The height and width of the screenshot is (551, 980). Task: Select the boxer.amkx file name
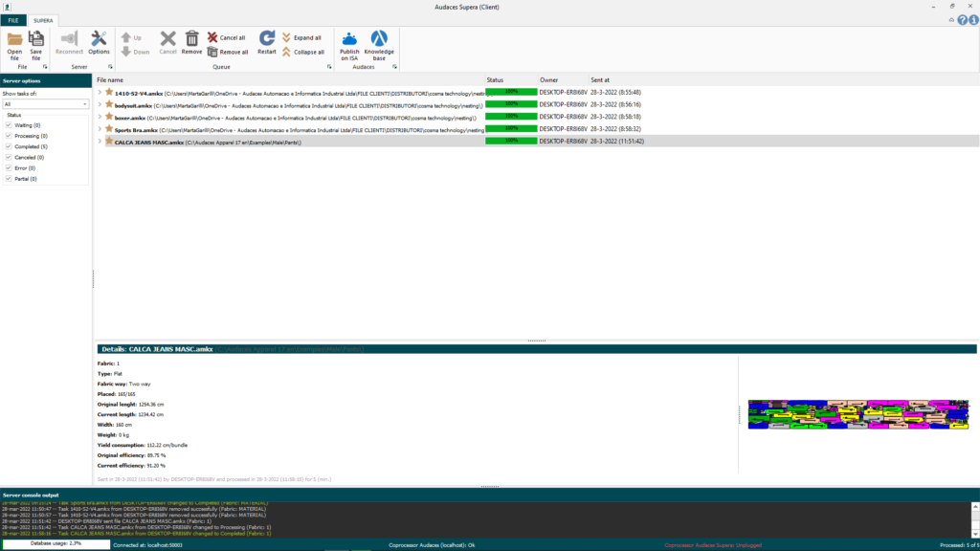(130, 118)
